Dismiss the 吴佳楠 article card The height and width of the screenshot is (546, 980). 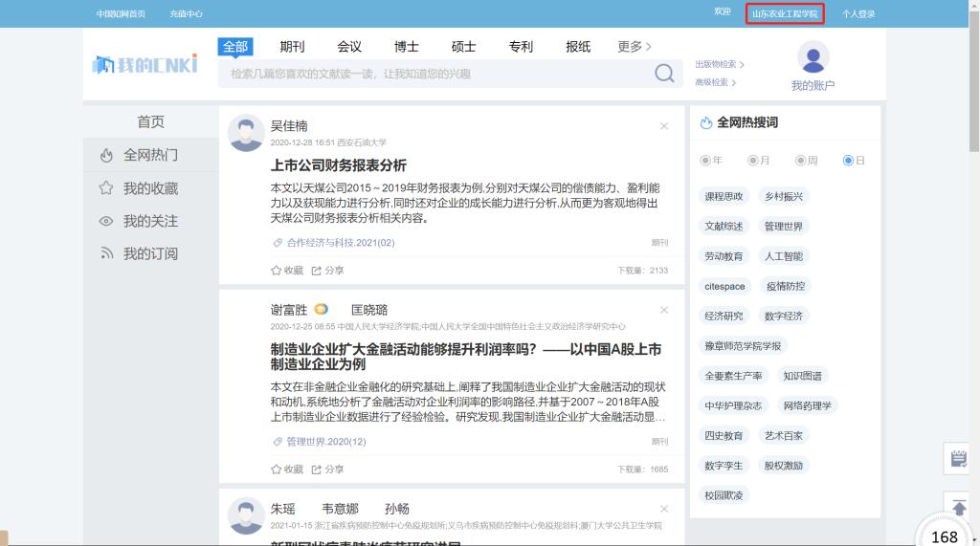664,126
